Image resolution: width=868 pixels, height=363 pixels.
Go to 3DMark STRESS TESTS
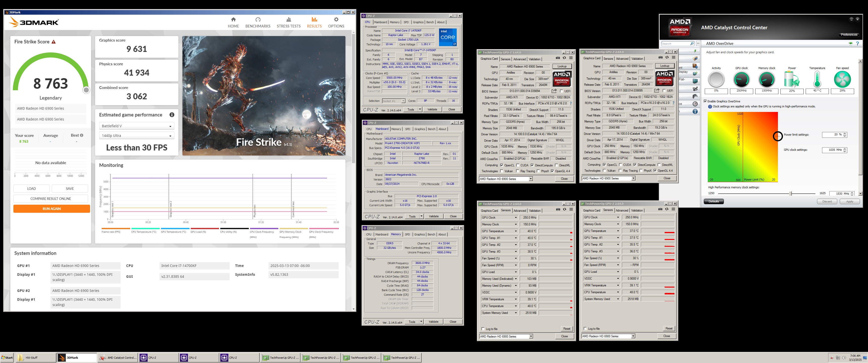[288, 22]
